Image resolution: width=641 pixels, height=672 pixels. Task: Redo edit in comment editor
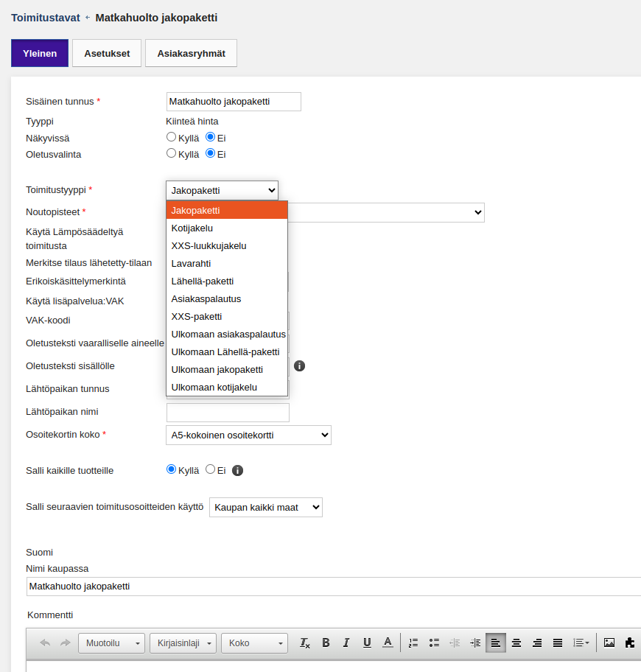66,643
